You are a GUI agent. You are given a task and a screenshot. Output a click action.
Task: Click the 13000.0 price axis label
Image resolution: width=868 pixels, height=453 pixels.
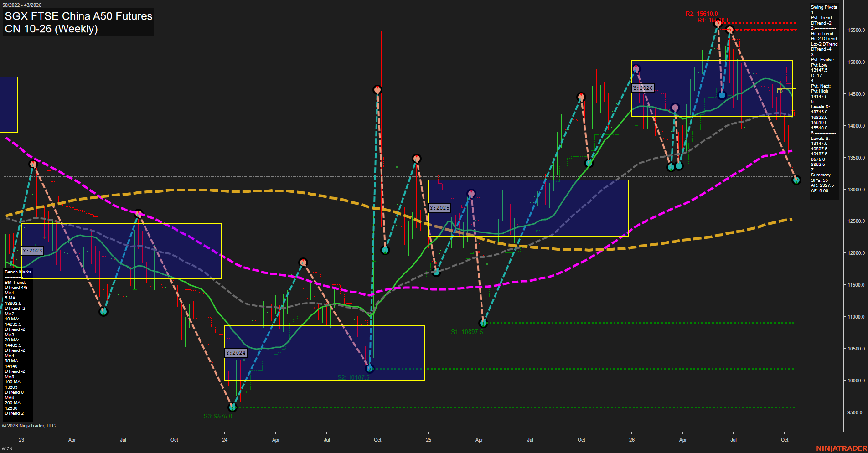856,190
